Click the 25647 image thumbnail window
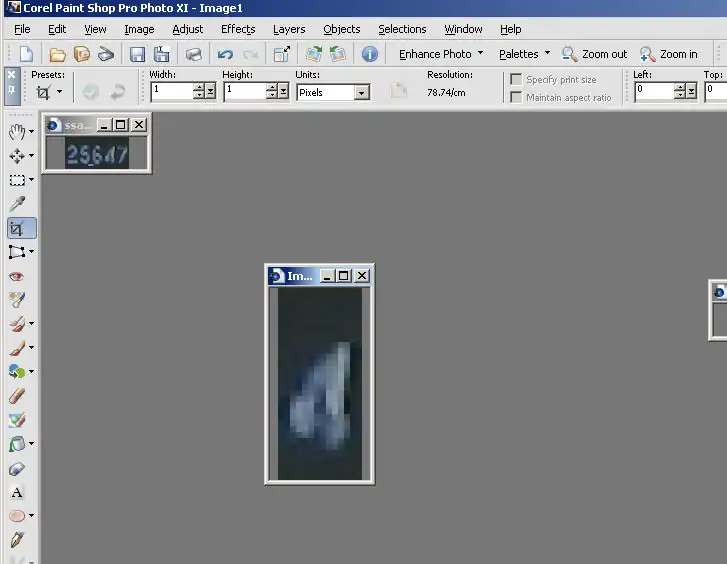This screenshot has height=564, width=727. 96,153
